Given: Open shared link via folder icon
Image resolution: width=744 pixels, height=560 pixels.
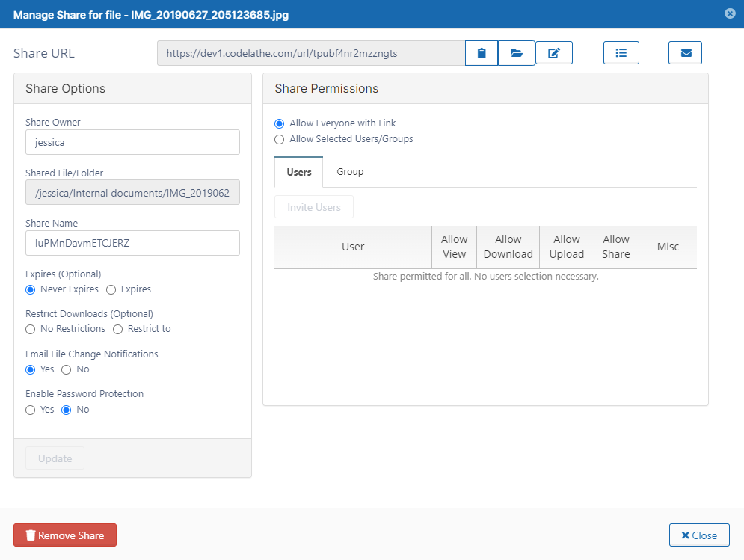Looking at the screenshot, I should (x=517, y=53).
